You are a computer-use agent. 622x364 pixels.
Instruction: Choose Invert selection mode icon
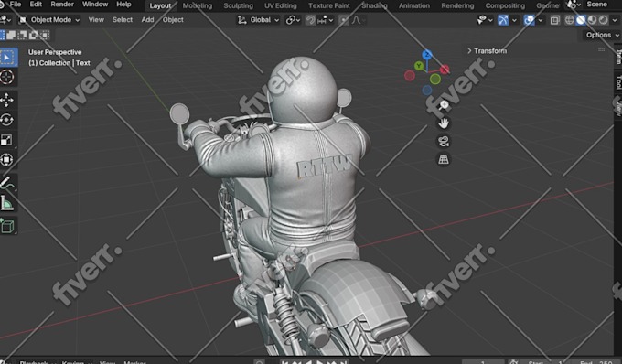[34, 35]
